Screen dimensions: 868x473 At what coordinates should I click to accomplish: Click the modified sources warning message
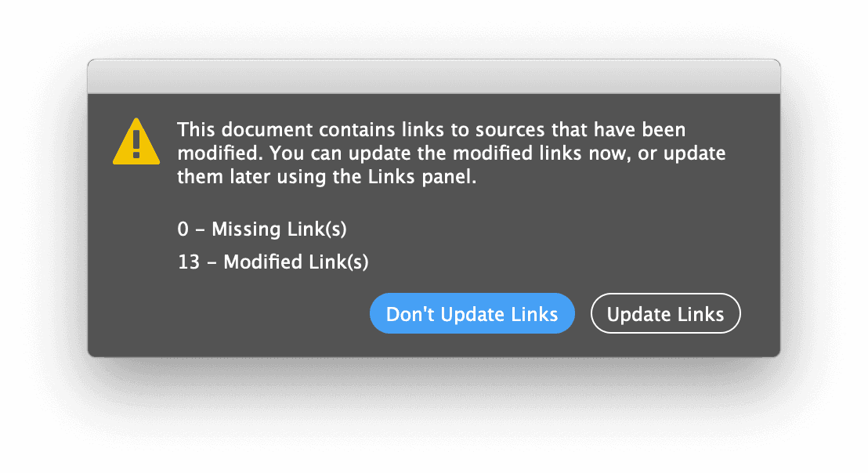click(450, 153)
